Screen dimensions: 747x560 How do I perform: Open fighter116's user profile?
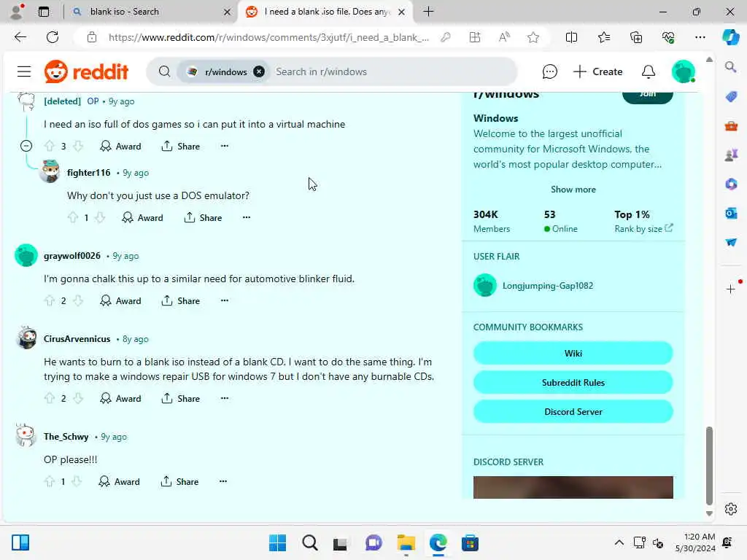pyautogui.click(x=88, y=172)
